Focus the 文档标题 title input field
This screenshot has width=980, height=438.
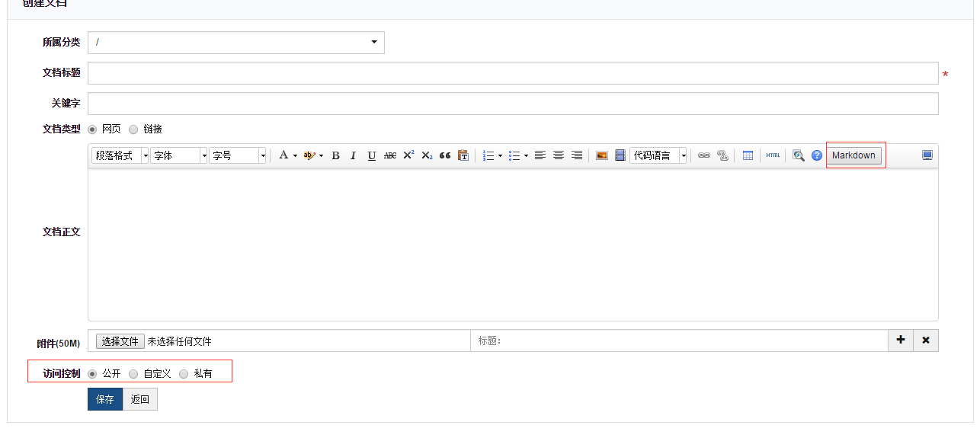[513, 73]
